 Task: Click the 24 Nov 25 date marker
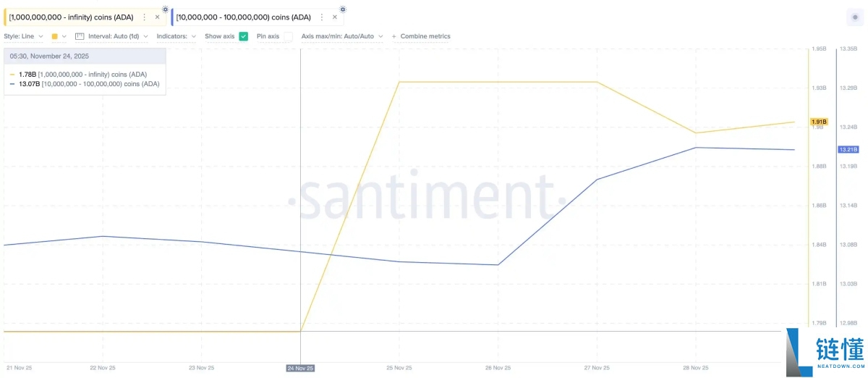point(300,368)
